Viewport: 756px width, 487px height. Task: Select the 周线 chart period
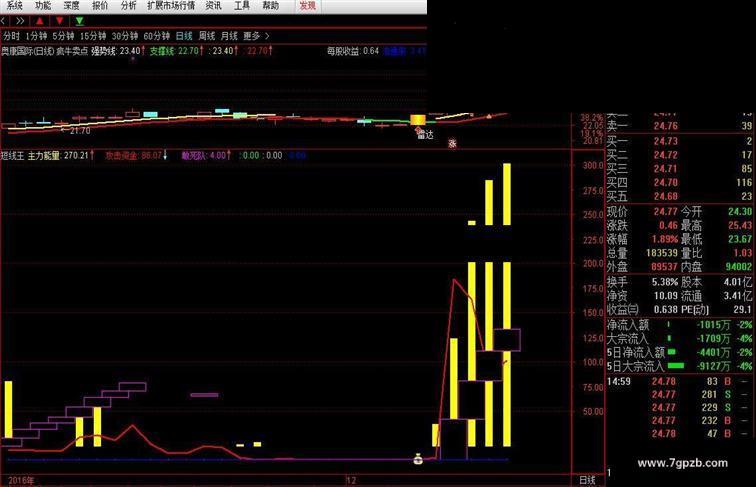point(207,36)
